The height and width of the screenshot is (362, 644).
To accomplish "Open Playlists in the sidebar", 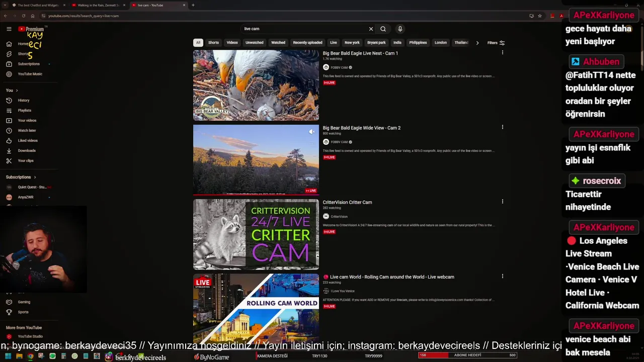I will tap(25, 110).
